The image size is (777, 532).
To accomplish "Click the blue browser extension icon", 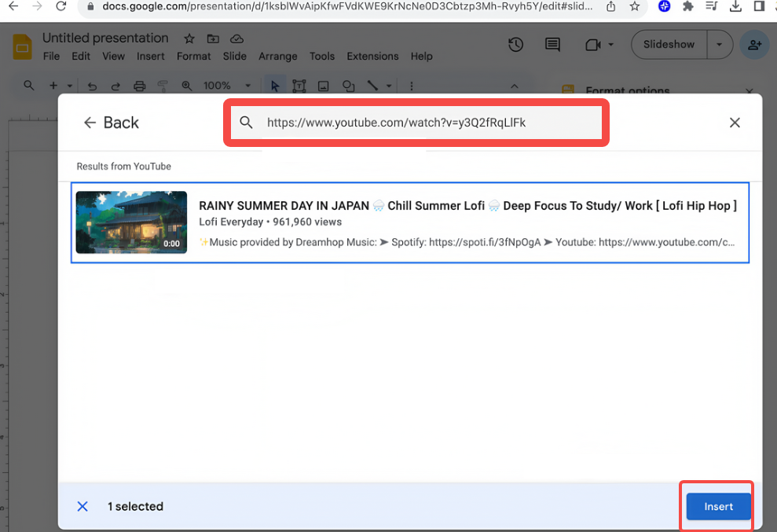I will (x=664, y=6).
